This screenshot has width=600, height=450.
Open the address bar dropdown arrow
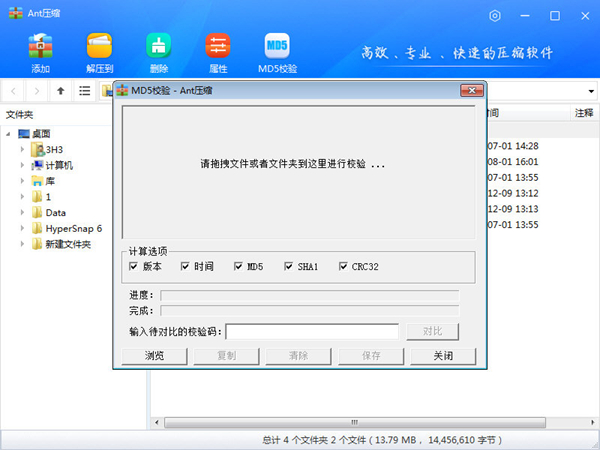tap(591, 91)
